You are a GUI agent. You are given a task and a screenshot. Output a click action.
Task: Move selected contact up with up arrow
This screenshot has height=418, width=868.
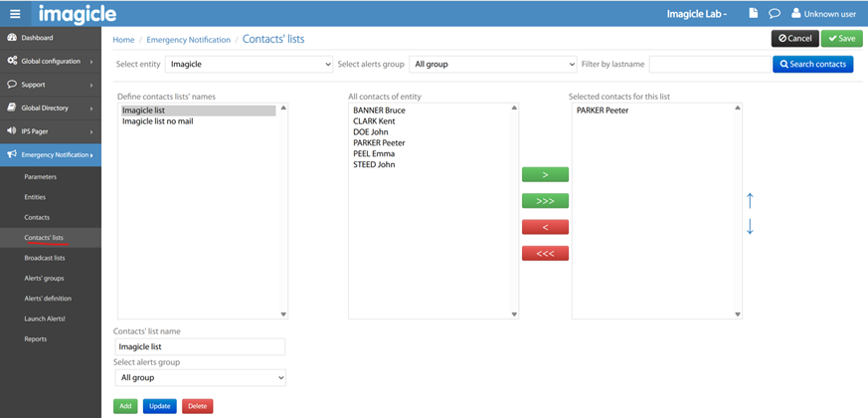[x=750, y=200]
